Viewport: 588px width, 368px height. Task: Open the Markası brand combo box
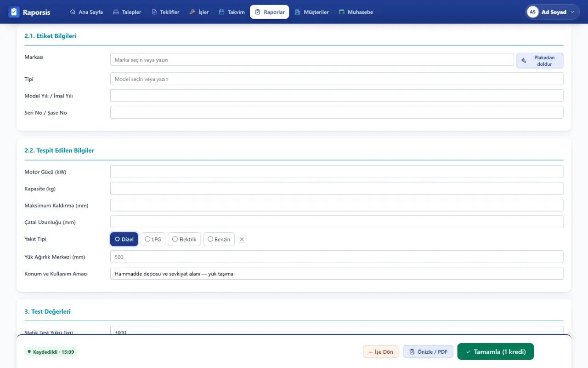[312, 60]
